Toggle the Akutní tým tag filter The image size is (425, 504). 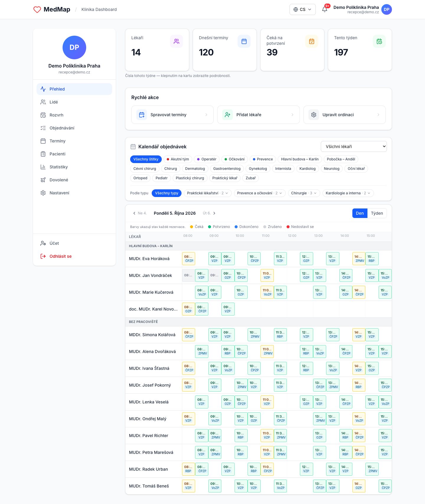tap(178, 159)
